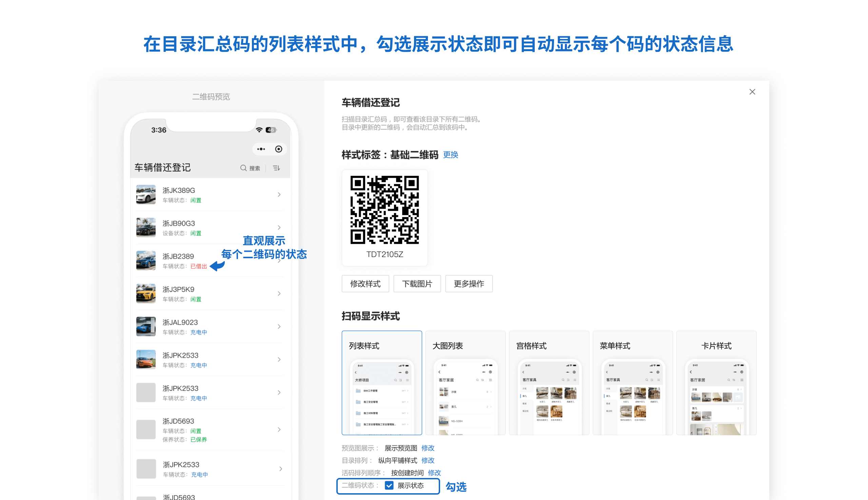Click the 3:36 phone status bar time
The width and height of the screenshot is (868, 500).
[158, 130]
